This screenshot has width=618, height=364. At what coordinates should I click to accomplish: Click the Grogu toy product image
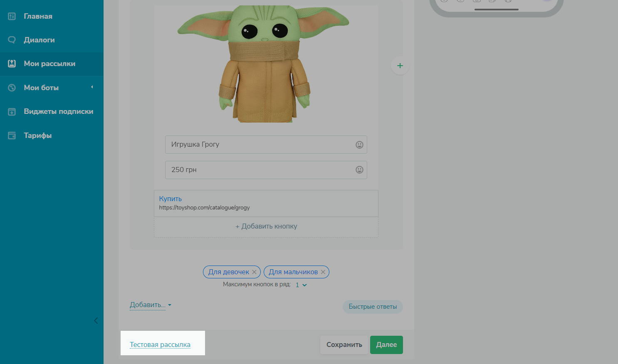point(265,64)
